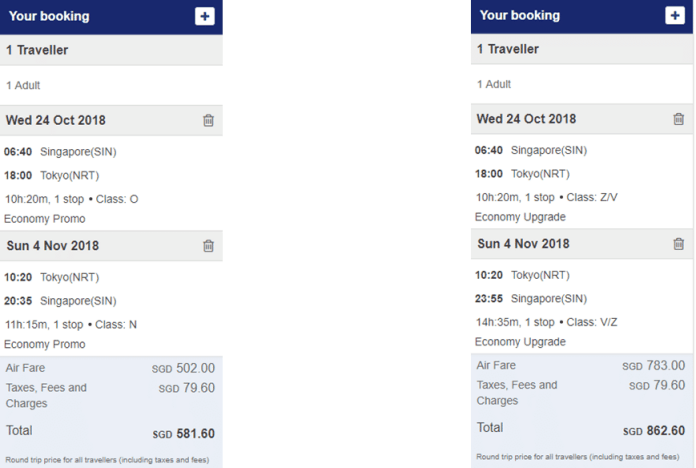Select the 1 Traveller section of Economy Upgrade booking
The image size is (696, 468).
pos(582,49)
